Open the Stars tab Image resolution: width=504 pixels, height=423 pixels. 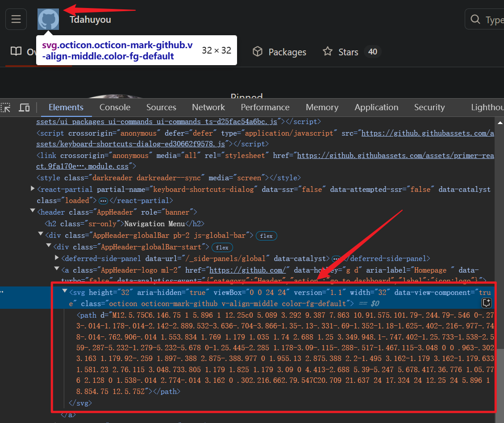click(x=352, y=52)
